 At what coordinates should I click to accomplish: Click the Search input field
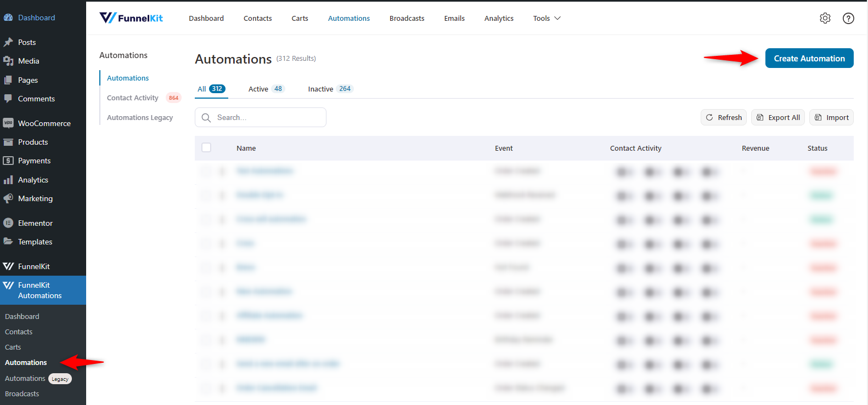pyautogui.click(x=261, y=117)
